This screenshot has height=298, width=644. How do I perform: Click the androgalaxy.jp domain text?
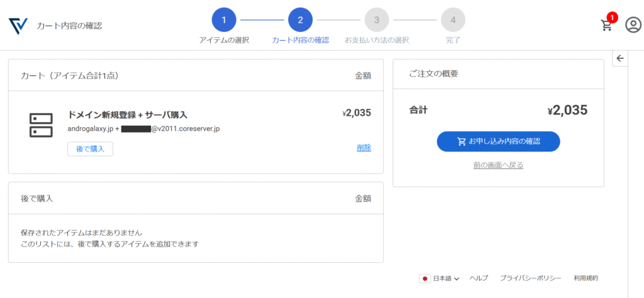click(x=91, y=130)
